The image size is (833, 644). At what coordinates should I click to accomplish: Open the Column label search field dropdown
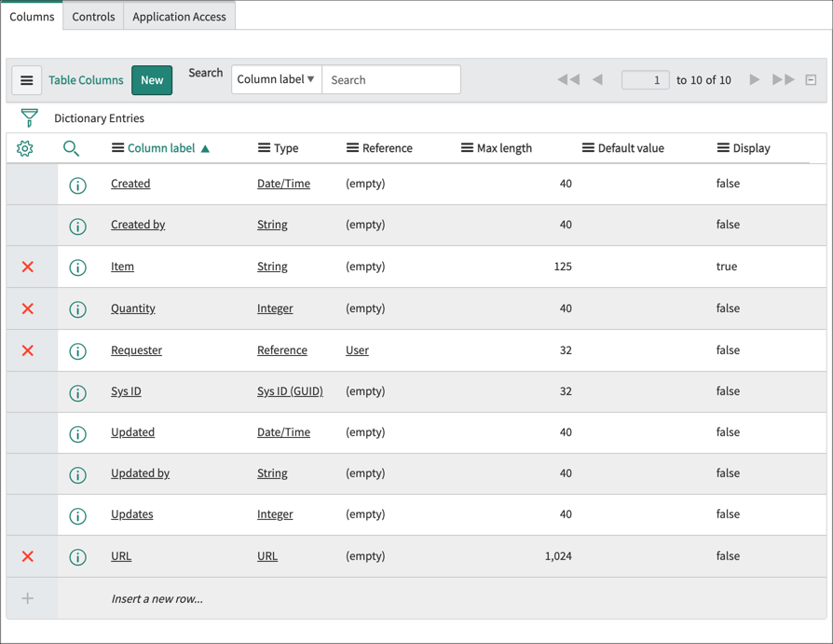click(276, 79)
